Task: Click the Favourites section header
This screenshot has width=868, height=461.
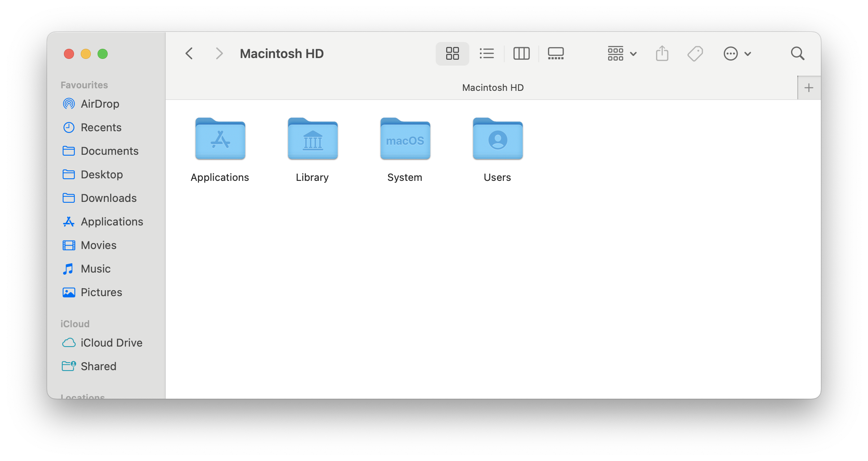Action: [84, 85]
